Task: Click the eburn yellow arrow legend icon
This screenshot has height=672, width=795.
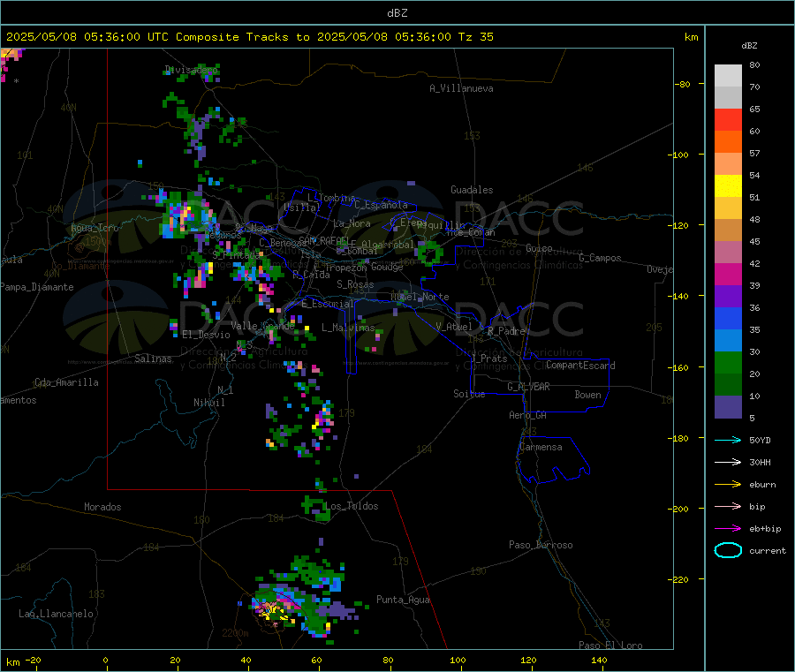Action: click(728, 485)
